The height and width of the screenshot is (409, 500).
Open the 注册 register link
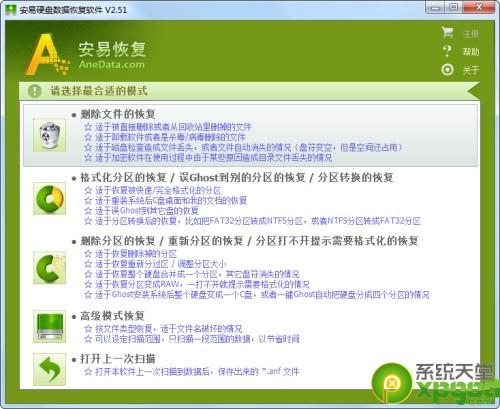pos(471,34)
